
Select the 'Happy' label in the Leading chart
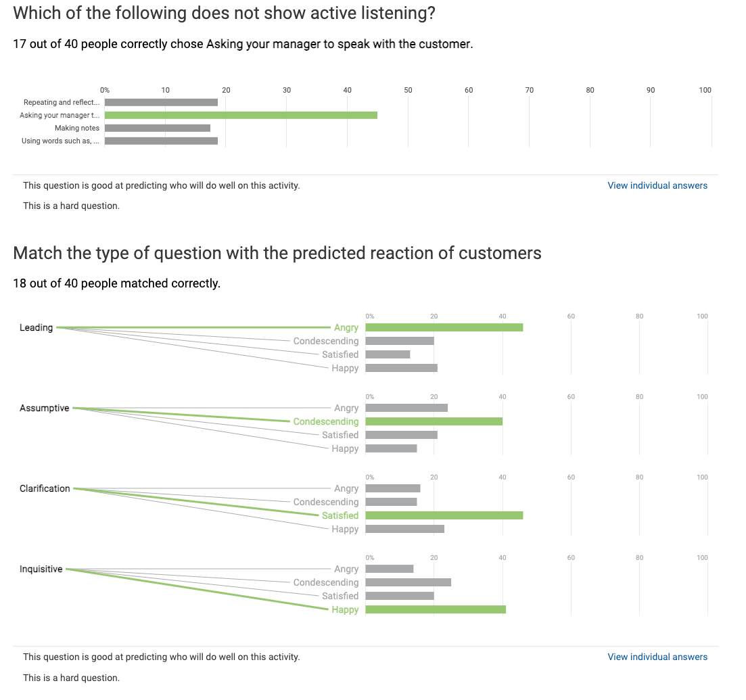[x=345, y=368]
